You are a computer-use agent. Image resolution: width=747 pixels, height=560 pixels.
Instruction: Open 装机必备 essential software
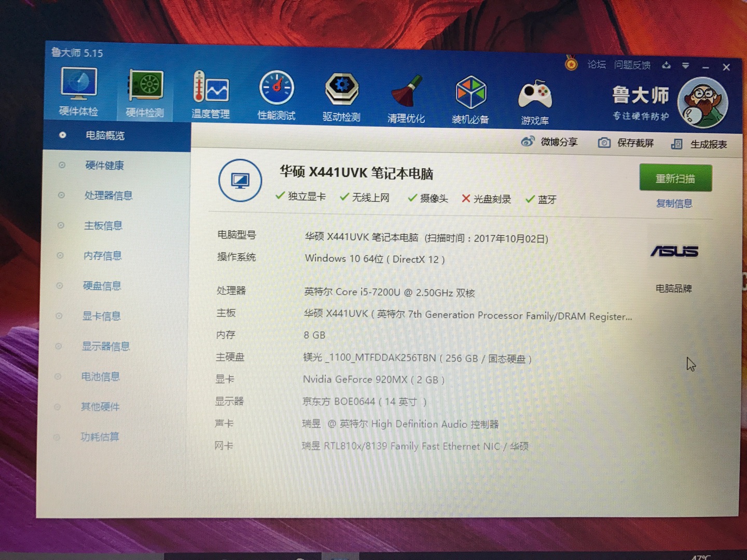coord(471,100)
